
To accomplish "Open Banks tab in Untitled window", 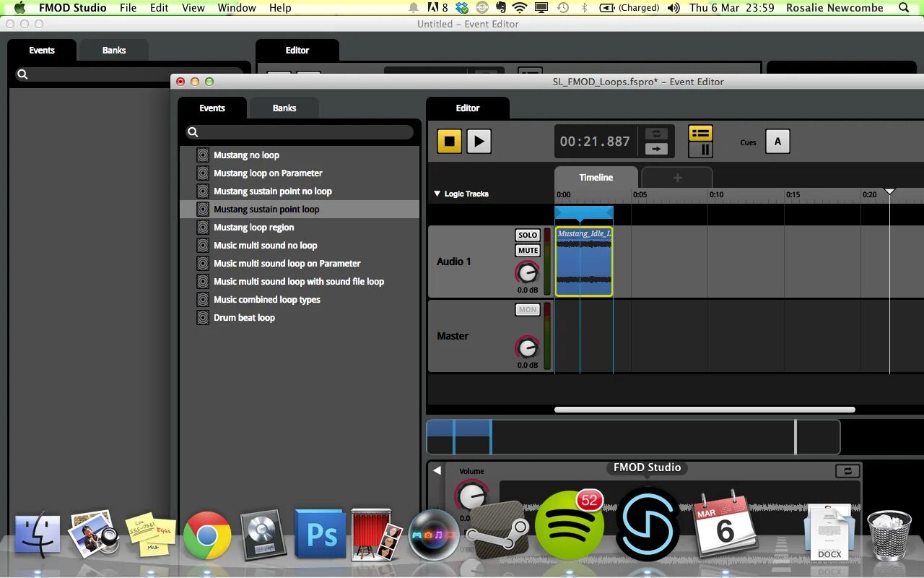I will 114,50.
